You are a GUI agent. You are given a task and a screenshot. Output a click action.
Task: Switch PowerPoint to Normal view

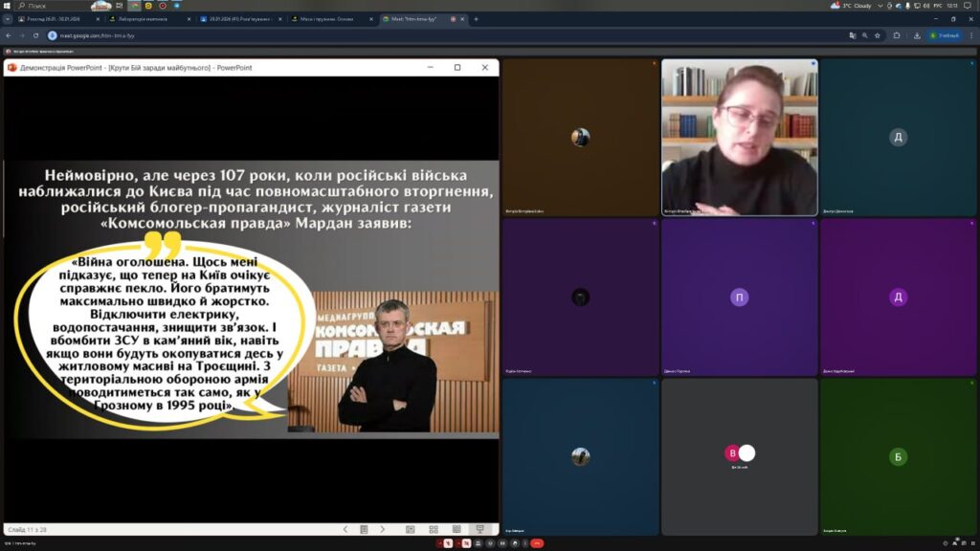click(410, 529)
